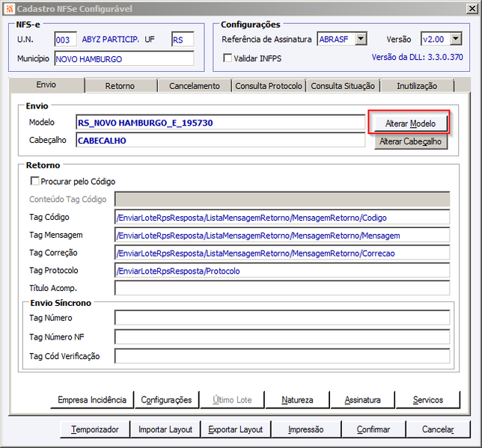
Task: Click the application icon in title bar
Action: point(10,9)
